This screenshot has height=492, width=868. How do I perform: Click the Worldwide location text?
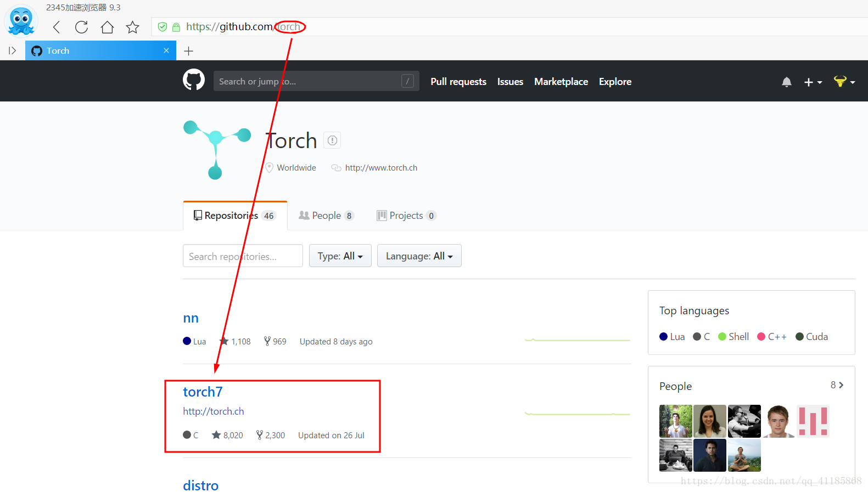click(296, 168)
